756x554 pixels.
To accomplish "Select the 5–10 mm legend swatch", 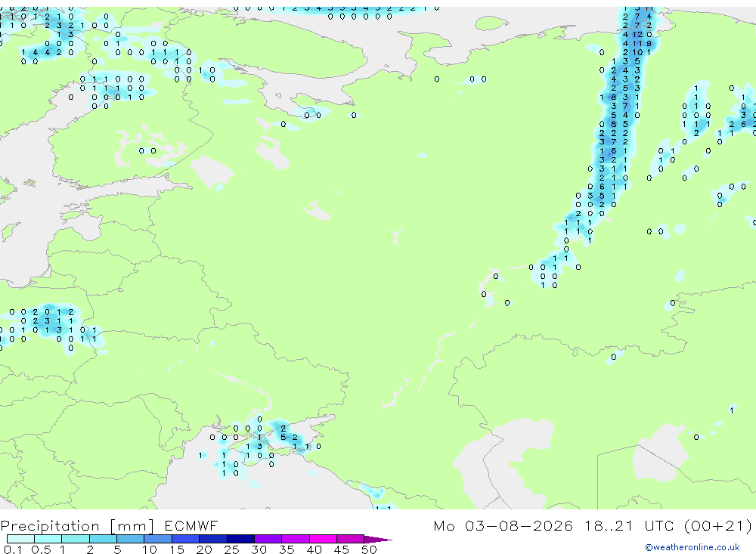I will tap(130, 539).
